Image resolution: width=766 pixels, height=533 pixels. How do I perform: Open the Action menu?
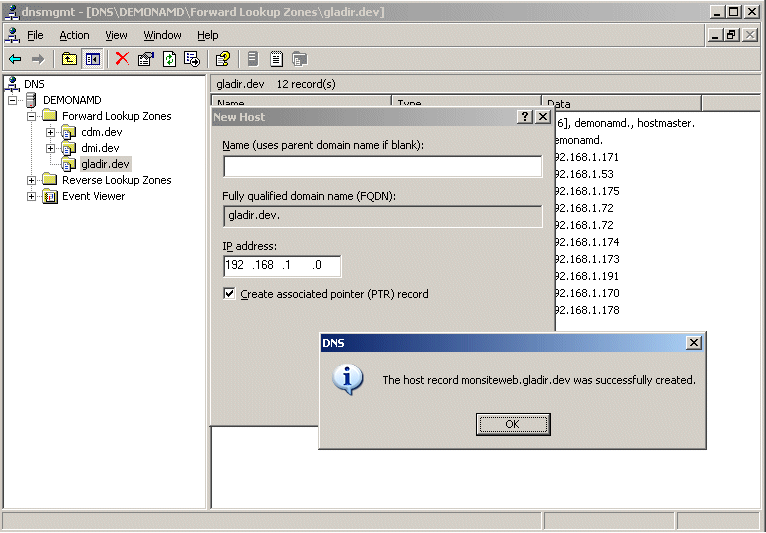tap(74, 35)
